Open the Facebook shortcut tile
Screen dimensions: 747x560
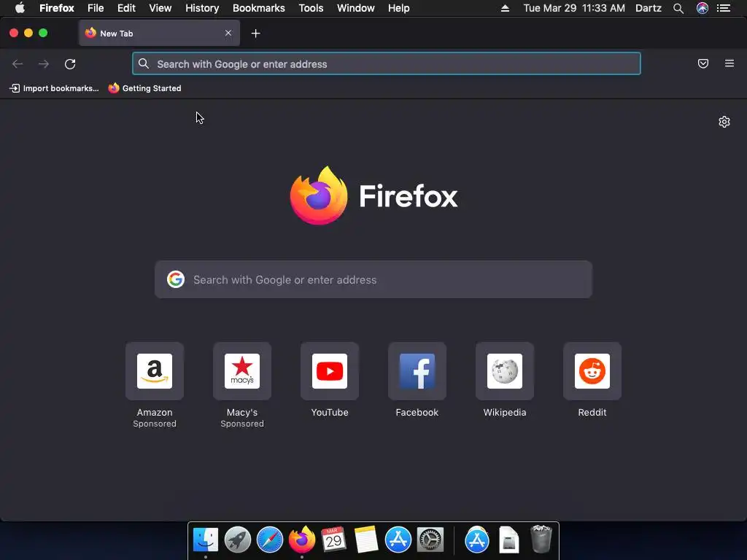point(417,371)
